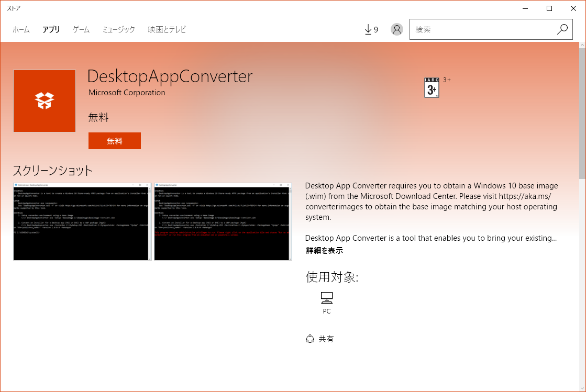586x392 pixels.
Task: Click the DesktopAppConverter app logo tile
Action: coord(45,101)
